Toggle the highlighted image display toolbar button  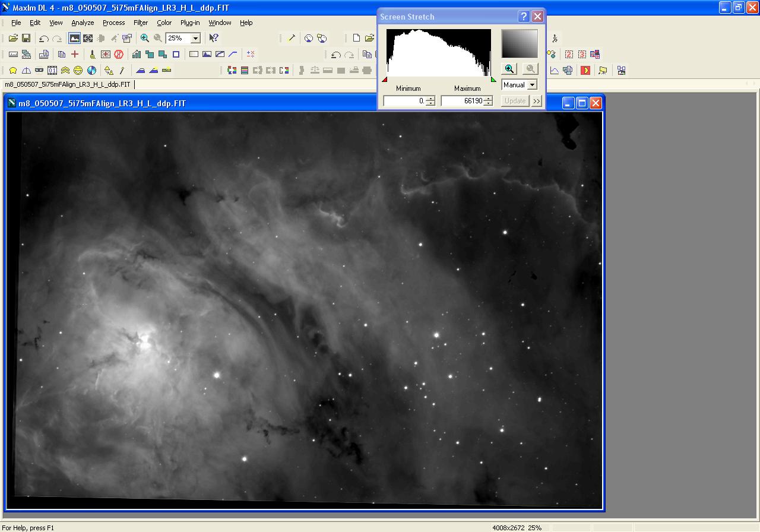coord(74,38)
